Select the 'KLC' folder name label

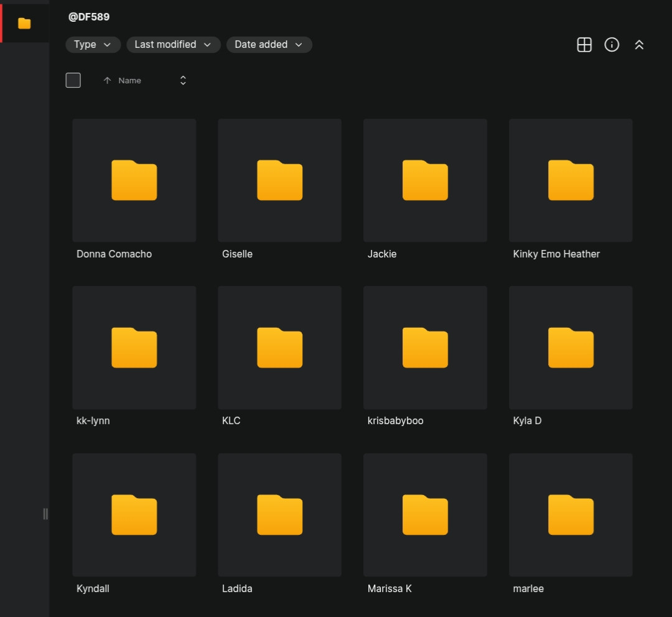(231, 420)
